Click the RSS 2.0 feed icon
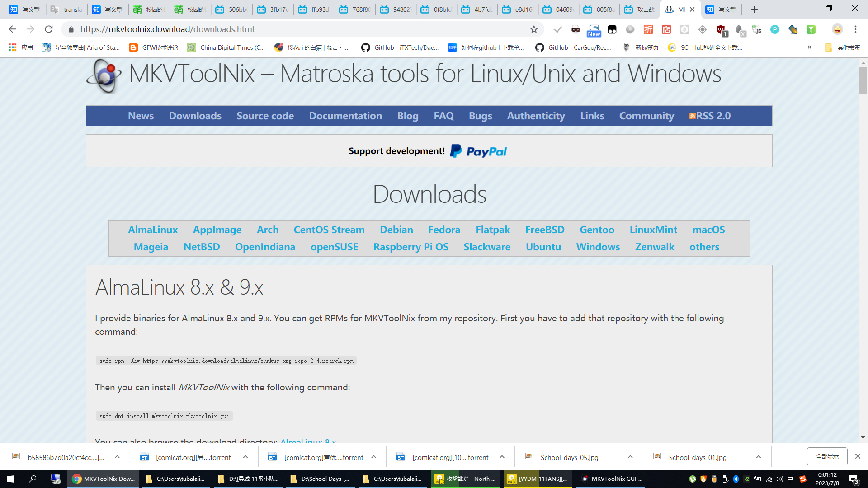868x488 pixels. (692, 116)
